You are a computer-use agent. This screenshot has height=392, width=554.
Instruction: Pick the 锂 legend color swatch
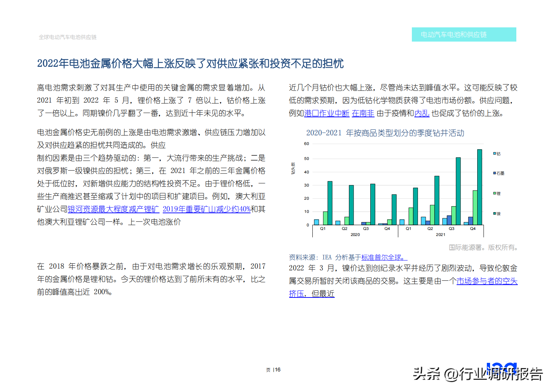tap(494, 193)
